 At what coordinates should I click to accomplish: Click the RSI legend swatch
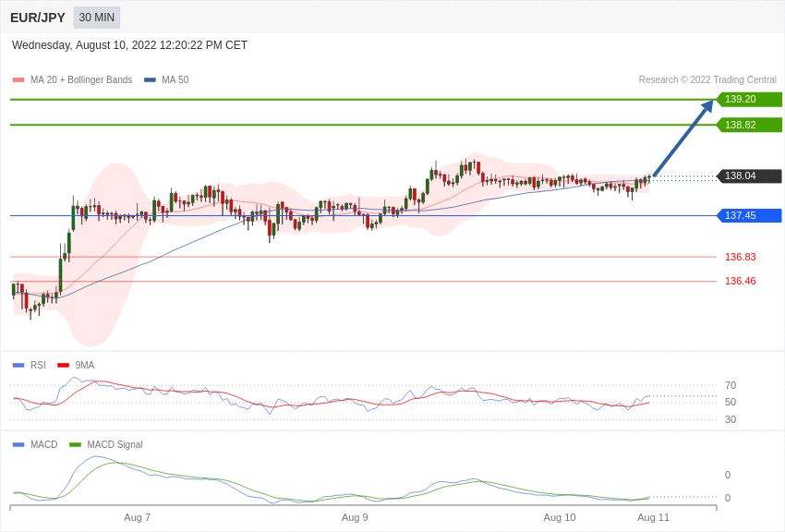[x=18, y=366]
